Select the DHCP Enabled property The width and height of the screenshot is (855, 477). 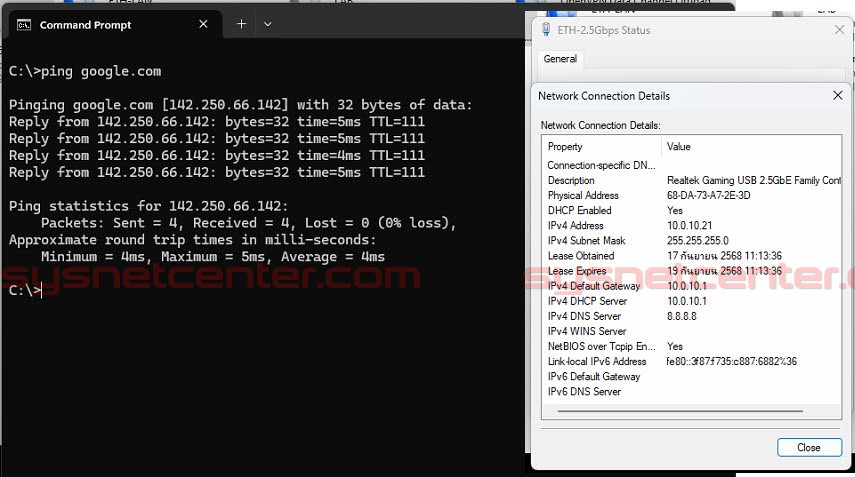pyautogui.click(x=579, y=210)
